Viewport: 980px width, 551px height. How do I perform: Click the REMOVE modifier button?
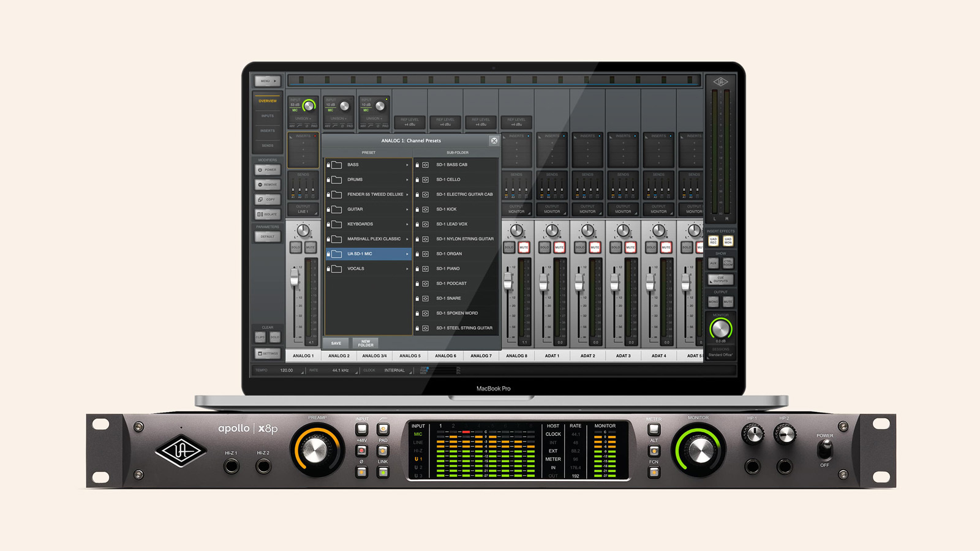coord(268,184)
